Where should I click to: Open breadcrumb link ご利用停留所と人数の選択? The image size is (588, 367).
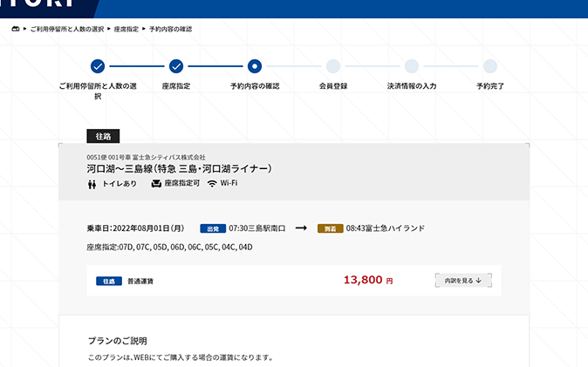[x=67, y=29]
